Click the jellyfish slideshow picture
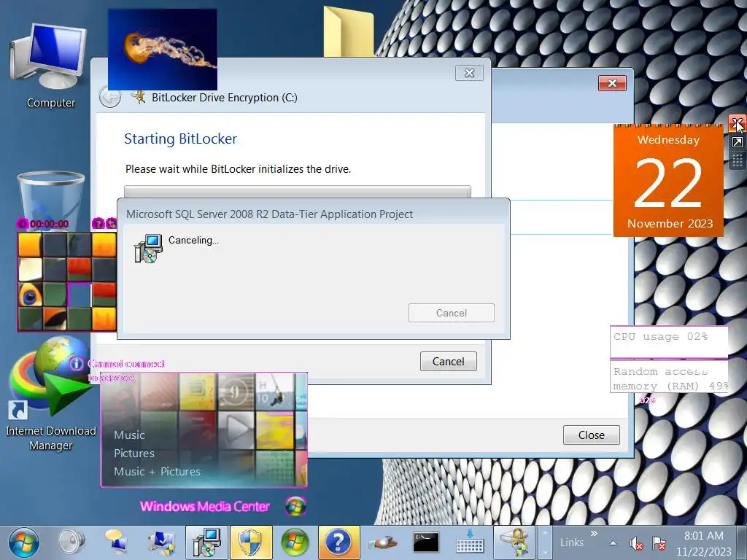 tap(163, 49)
